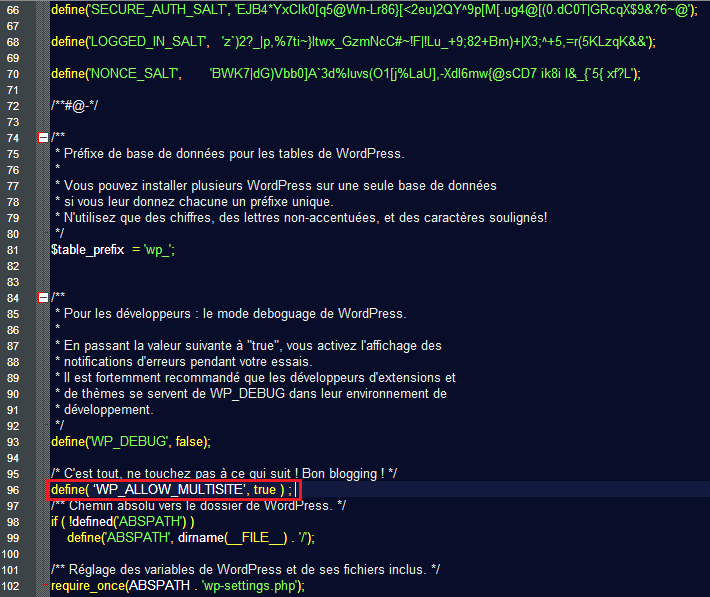Click the $table_prefix variable
The width and height of the screenshot is (710, 597).
[x=88, y=249]
